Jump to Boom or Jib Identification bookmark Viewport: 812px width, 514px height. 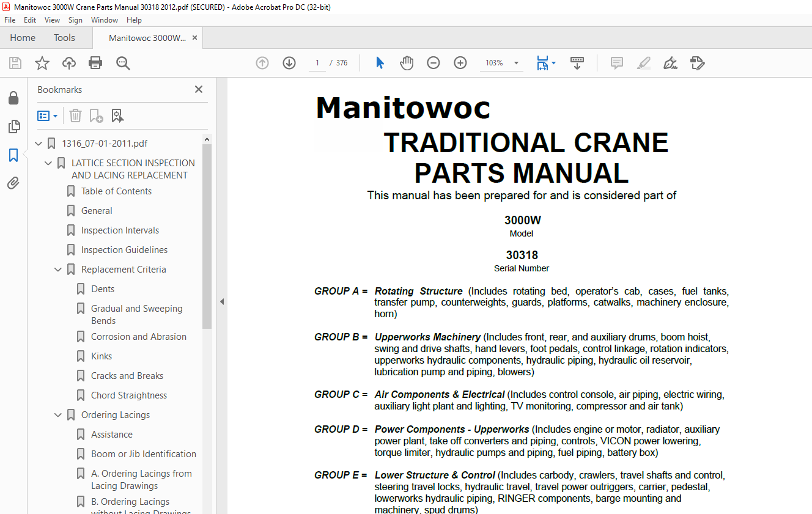[144, 454]
